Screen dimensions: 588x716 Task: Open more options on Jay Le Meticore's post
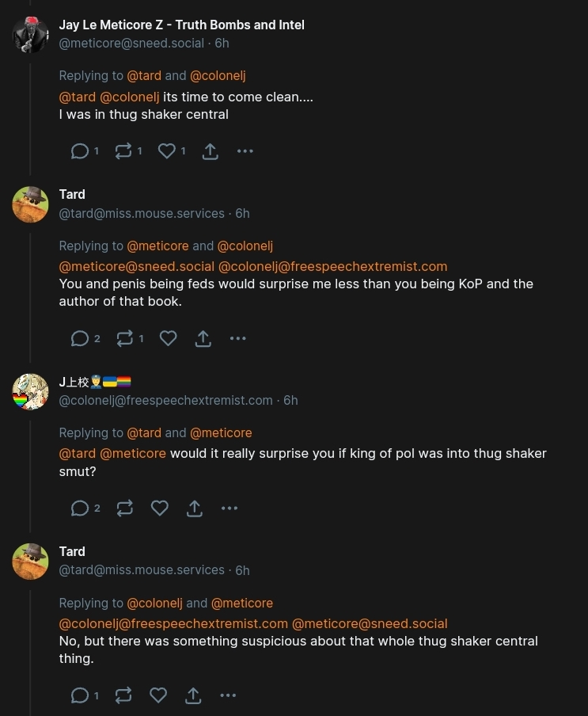click(x=245, y=151)
